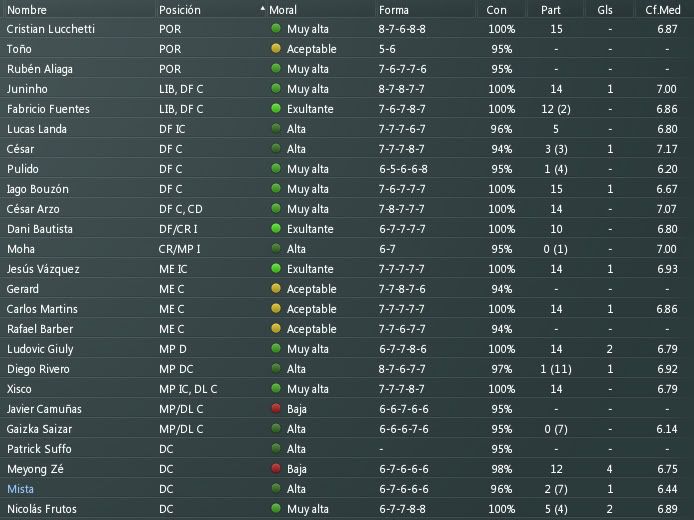Click the dark green Alta icon for Lucas Landa
This screenshot has width=694, height=520.
tap(276, 129)
